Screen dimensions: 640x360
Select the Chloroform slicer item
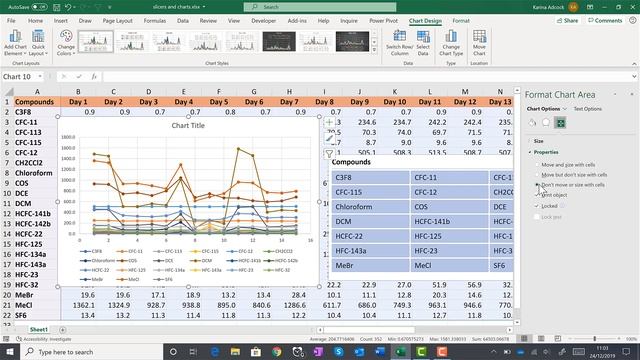370,207
